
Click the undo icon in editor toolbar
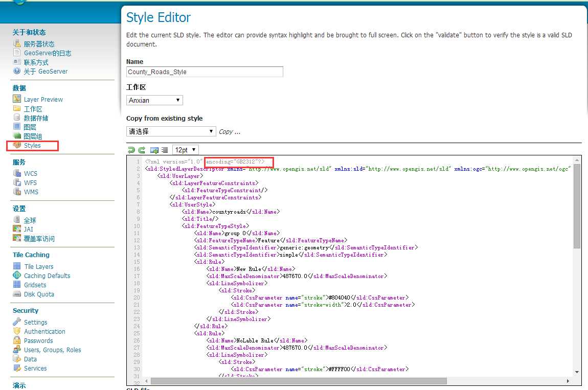click(131, 150)
